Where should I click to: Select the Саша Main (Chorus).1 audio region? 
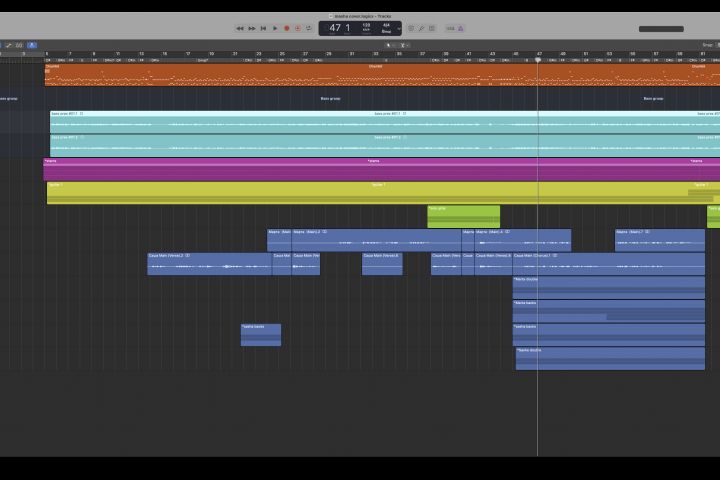tap(609, 264)
